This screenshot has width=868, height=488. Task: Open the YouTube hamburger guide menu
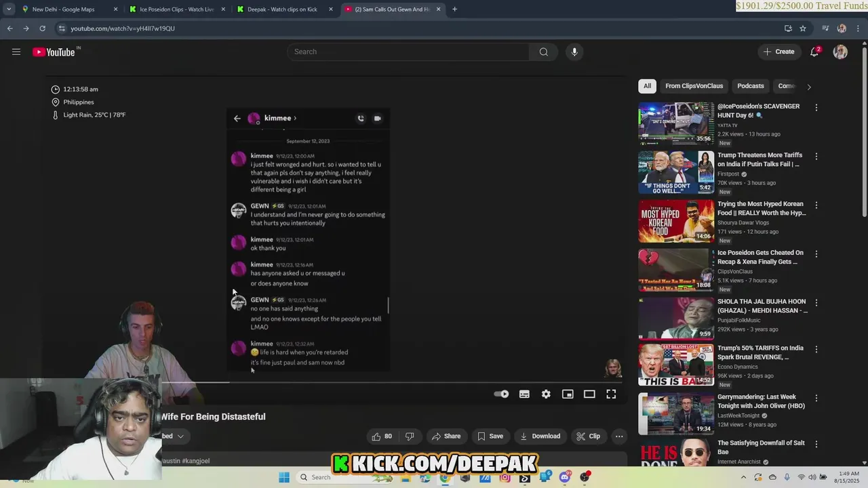point(16,52)
